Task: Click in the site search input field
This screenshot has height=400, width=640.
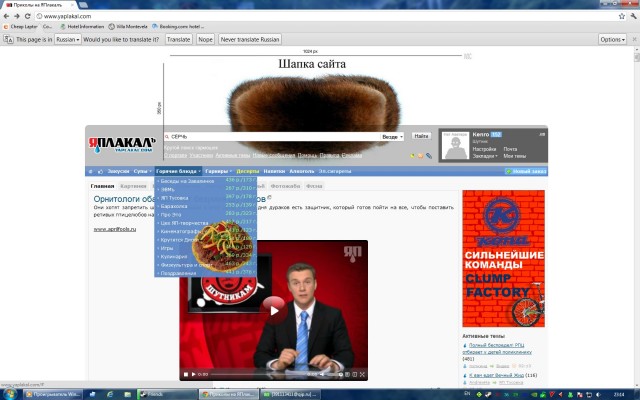Action: click(x=272, y=137)
